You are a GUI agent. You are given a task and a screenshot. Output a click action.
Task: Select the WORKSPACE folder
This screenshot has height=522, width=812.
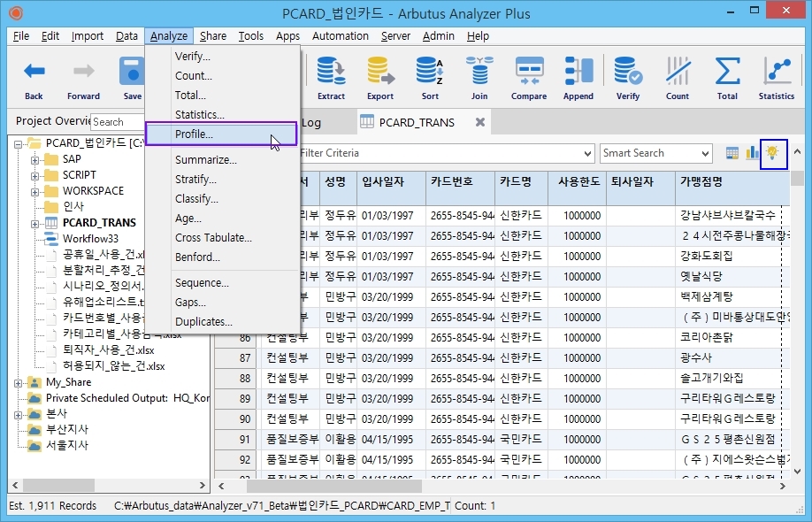pos(93,190)
